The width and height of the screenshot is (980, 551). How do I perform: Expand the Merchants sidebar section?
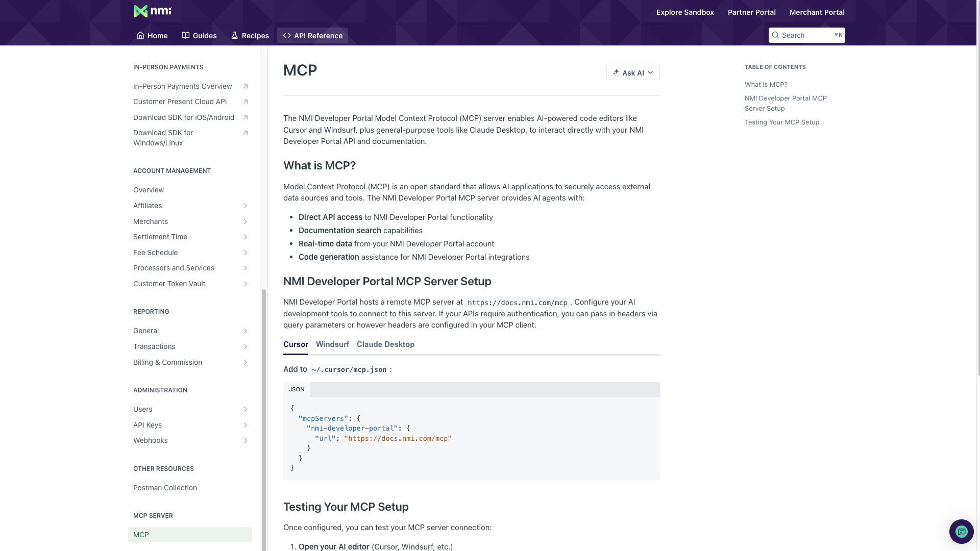click(x=246, y=221)
